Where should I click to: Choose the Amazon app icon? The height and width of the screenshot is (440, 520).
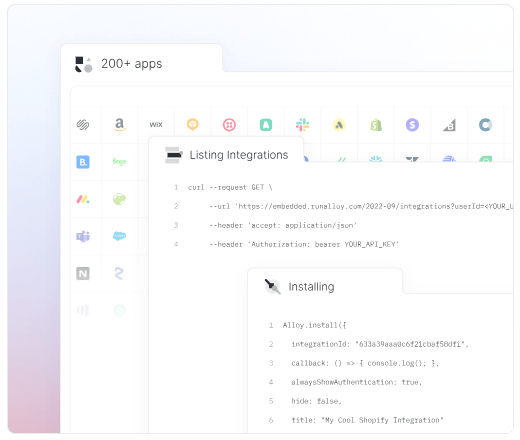[119, 125]
